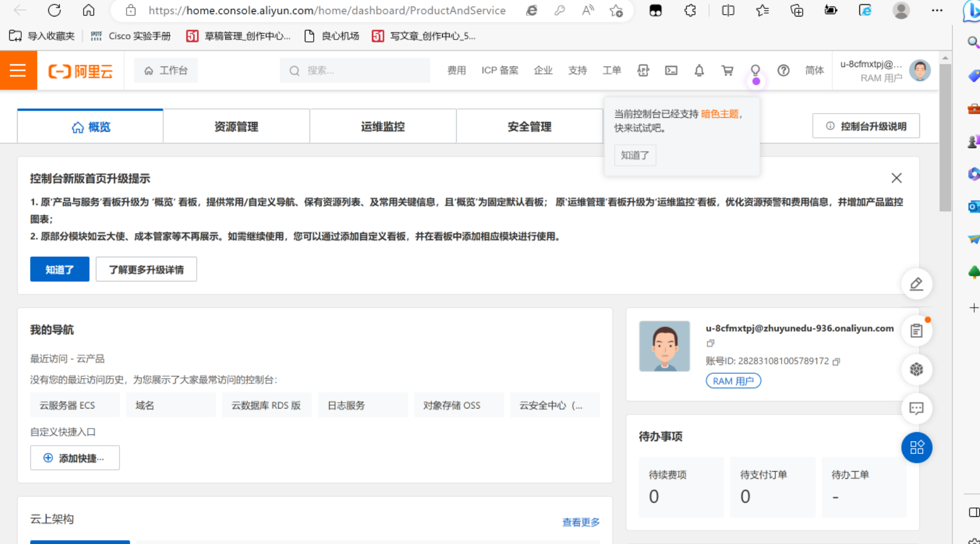
Task: Click the floating edit pencil icon
Action: [916, 284]
